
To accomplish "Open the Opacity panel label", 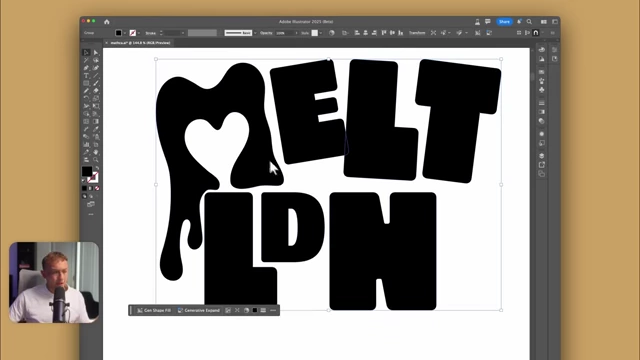I will (266, 33).
